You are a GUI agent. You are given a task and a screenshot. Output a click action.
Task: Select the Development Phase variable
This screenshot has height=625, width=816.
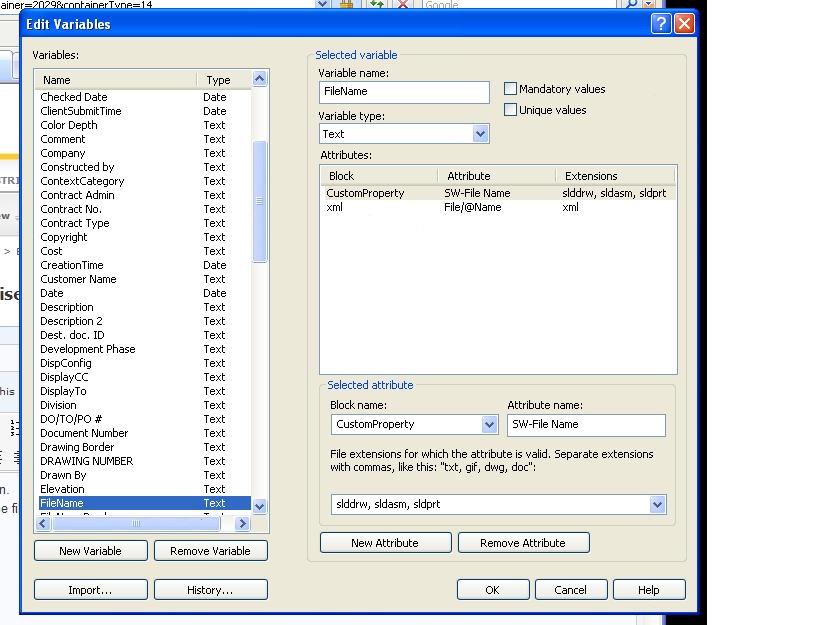tap(144, 349)
